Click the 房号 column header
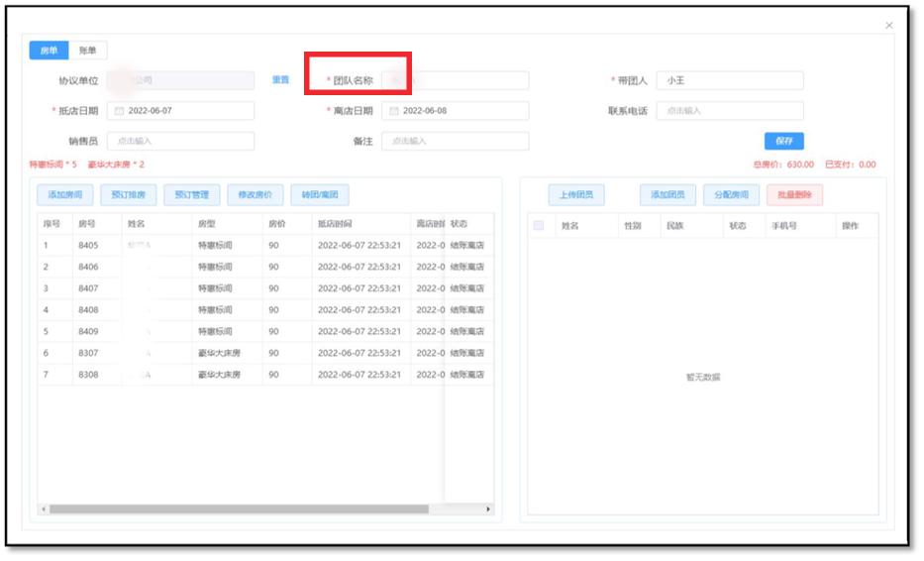This screenshot has width=924, height=561. pos(86,224)
